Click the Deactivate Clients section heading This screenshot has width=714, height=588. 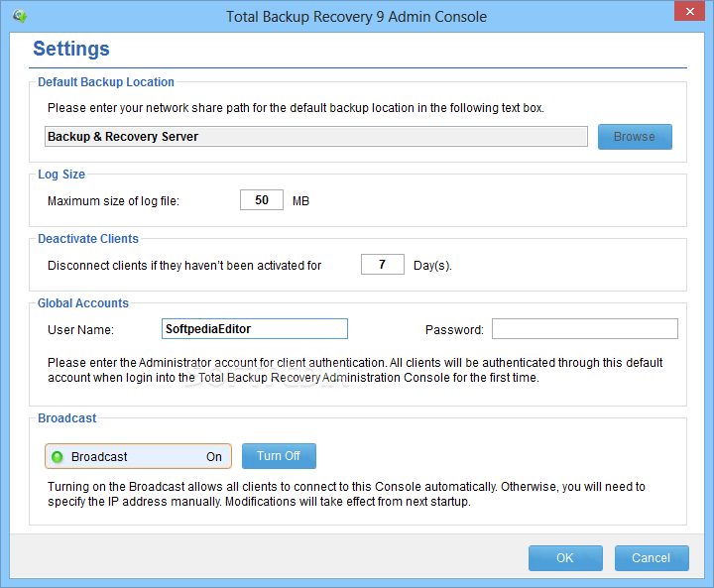(x=88, y=239)
